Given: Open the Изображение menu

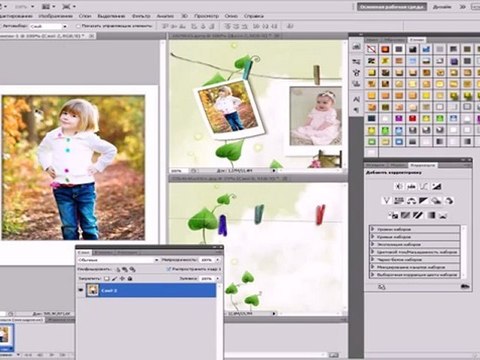Looking at the screenshot, I should tap(55, 16).
